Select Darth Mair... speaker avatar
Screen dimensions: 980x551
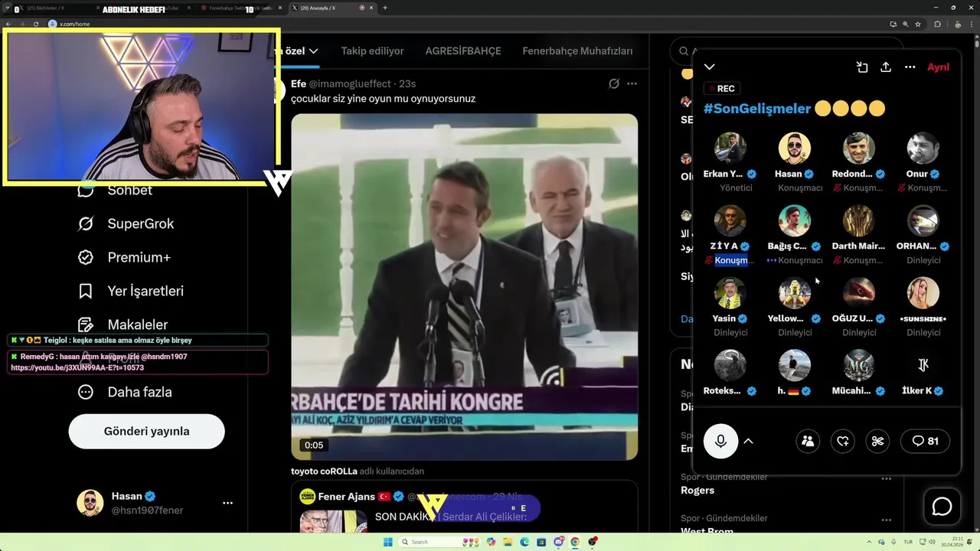point(859,221)
